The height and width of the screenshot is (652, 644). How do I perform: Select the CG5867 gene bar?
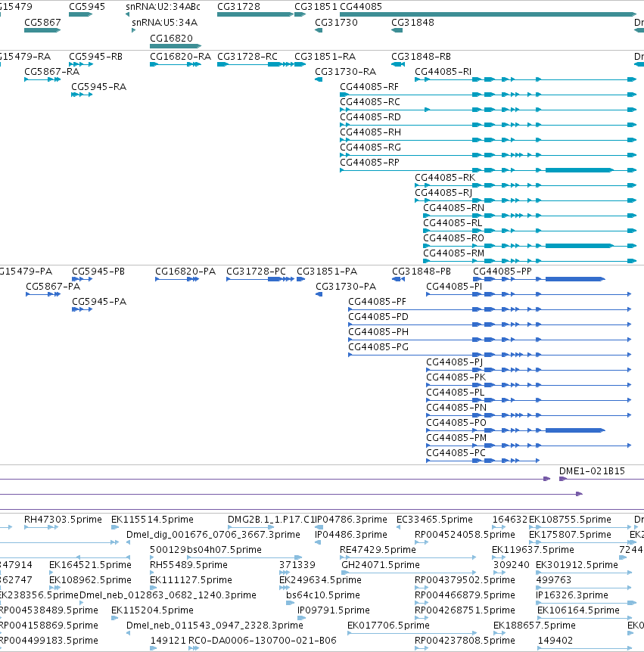tap(42, 30)
